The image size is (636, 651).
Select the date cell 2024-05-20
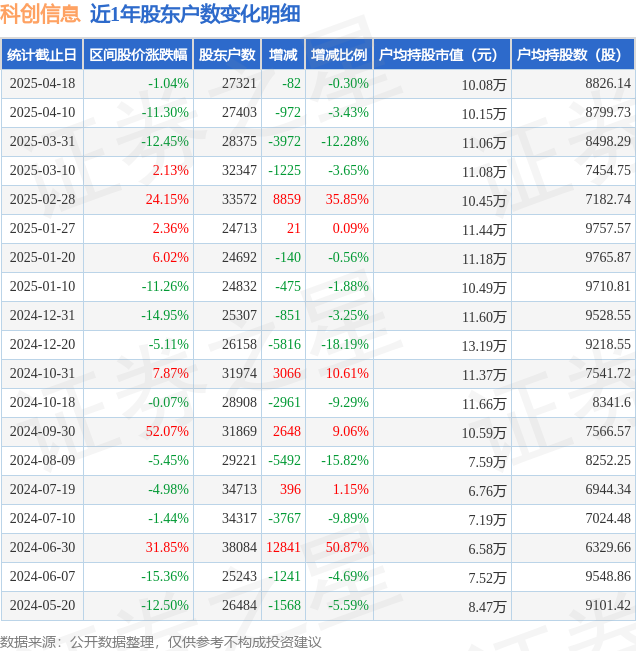(42, 606)
